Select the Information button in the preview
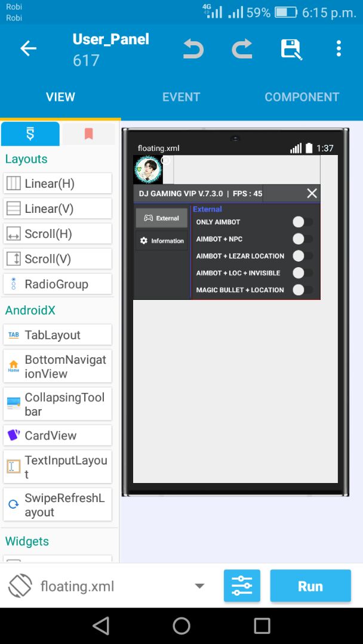 (162, 241)
